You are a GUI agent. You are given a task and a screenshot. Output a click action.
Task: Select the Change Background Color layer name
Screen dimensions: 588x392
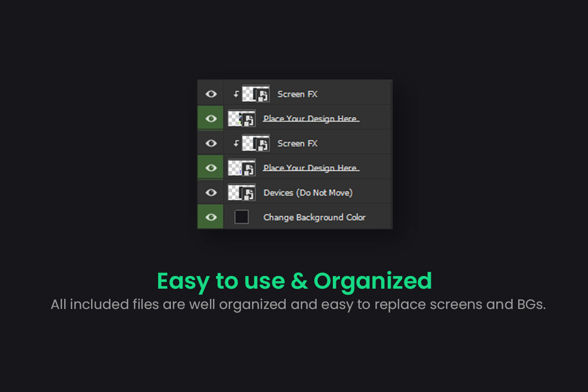[x=314, y=217]
